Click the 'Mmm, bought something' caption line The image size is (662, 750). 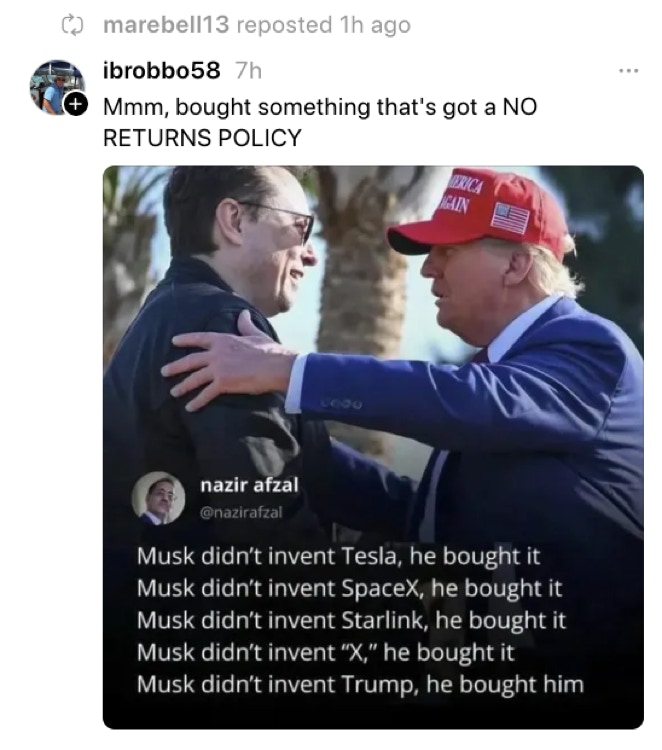click(x=235, y=107)
